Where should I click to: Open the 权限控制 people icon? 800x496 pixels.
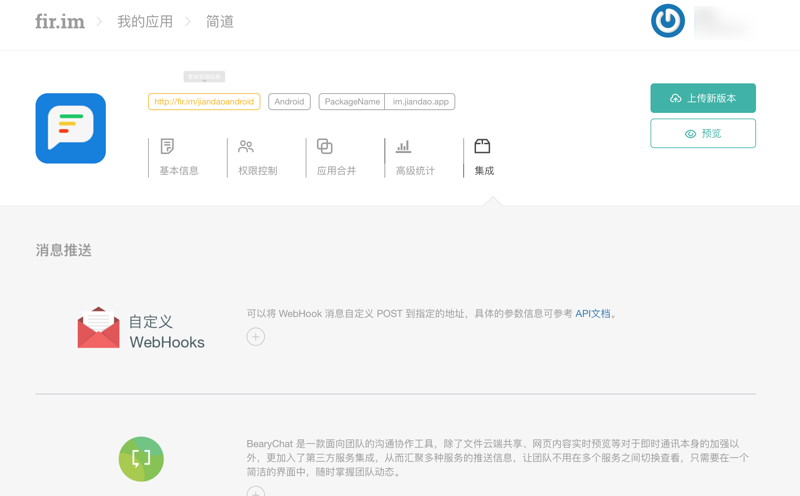pyautogui.click(x=246, y=146)
